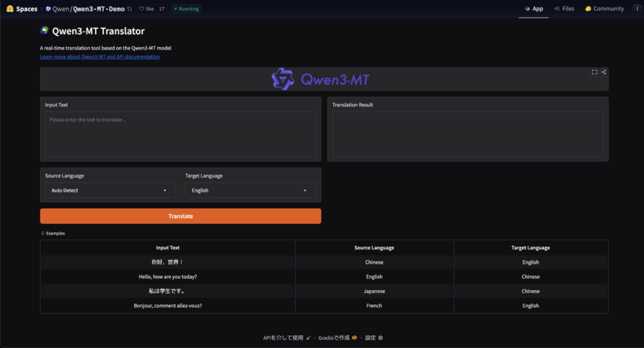Screen dimensions: 644x348
Task: Click the Running status badge
Action: [186, 9]
